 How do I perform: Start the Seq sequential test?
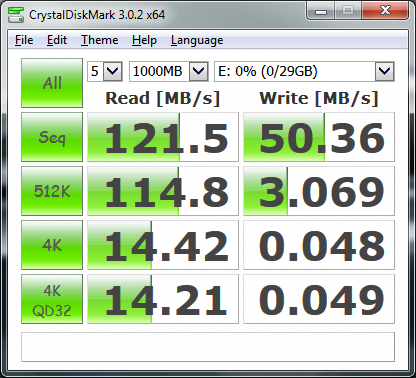(52, 137)
